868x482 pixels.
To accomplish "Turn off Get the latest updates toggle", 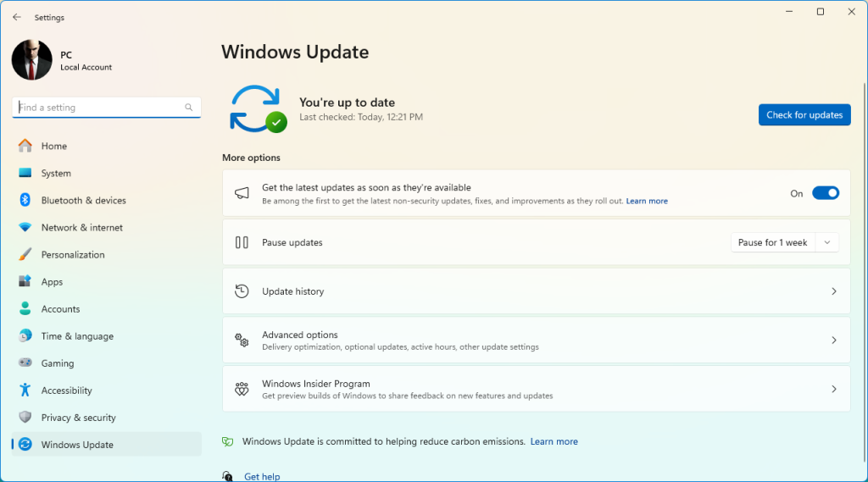I will (826, 193).
